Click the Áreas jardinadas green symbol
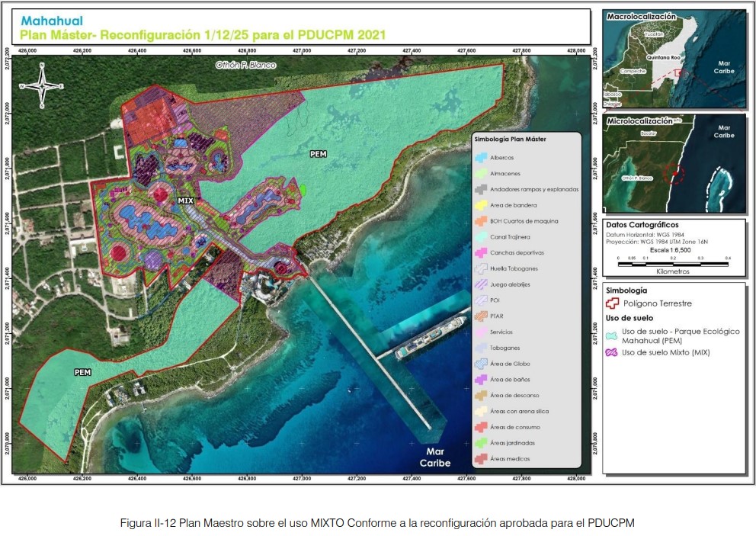The height and width of the screenshot is (536, 756). click(481, 443)
